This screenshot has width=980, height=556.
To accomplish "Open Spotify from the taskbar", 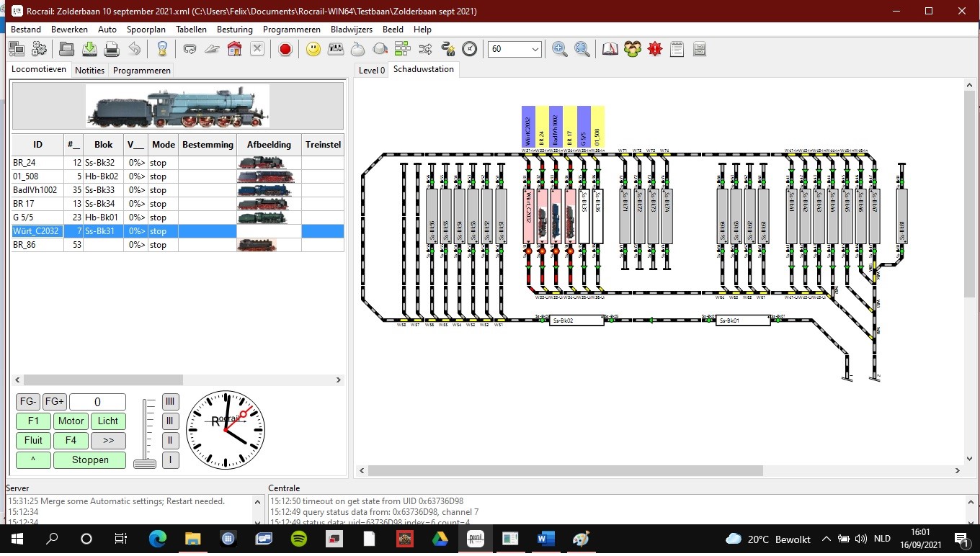I will point(299,539).
